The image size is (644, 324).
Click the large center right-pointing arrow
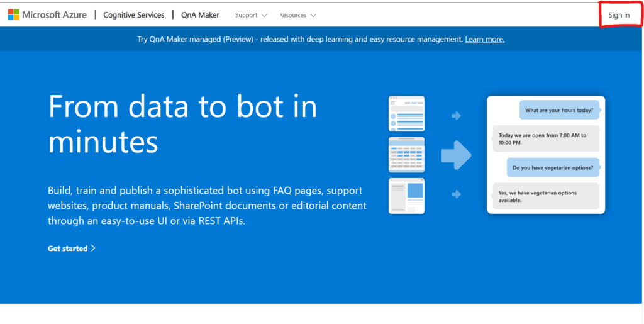click(x=456, y=155)
